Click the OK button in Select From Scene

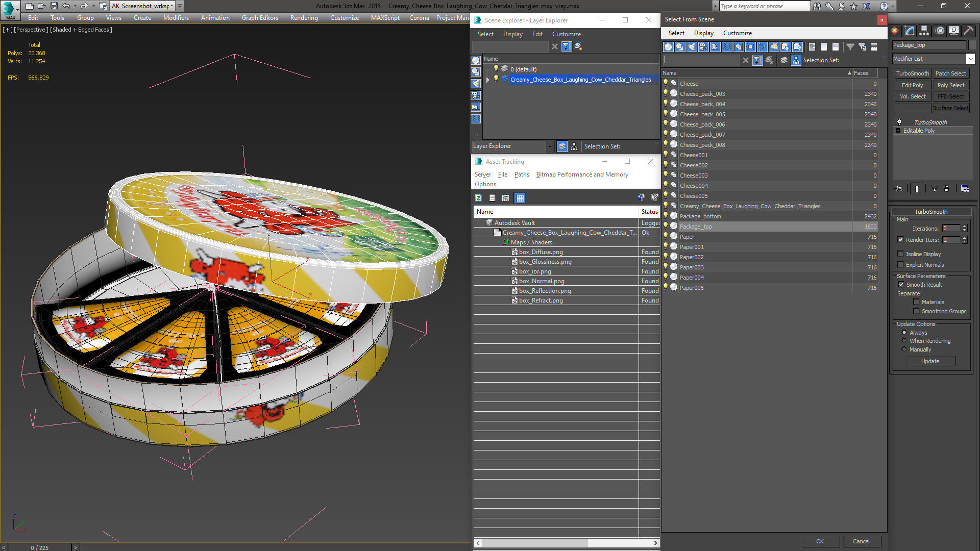820,541
